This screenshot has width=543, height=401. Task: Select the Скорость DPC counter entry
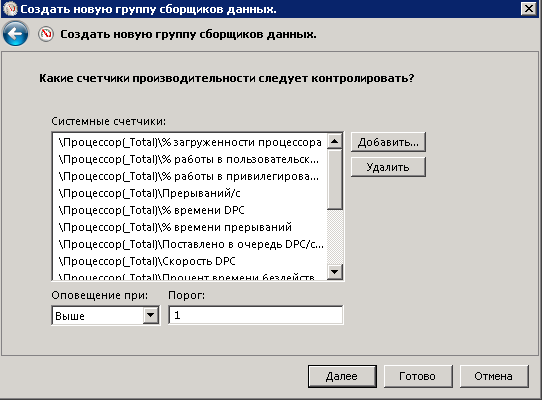coord(190,261)
